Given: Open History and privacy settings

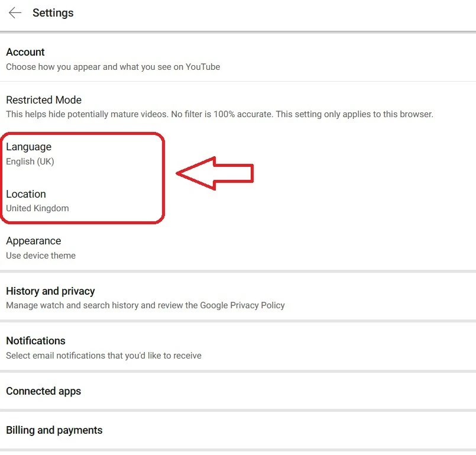Looking at the screenshot, I should [238, 298].
